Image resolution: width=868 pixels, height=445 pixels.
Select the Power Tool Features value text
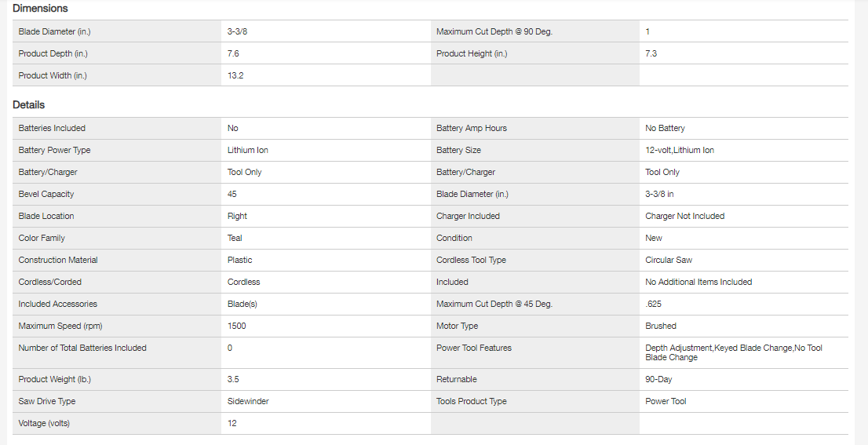pyautogui.click(x=733, y=352)
